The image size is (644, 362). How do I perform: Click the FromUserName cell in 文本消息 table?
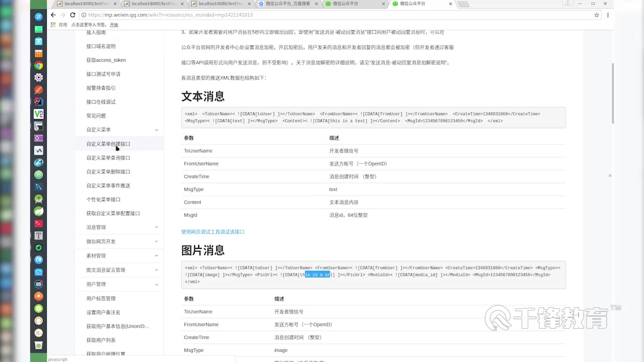click(x=201, y=164)
